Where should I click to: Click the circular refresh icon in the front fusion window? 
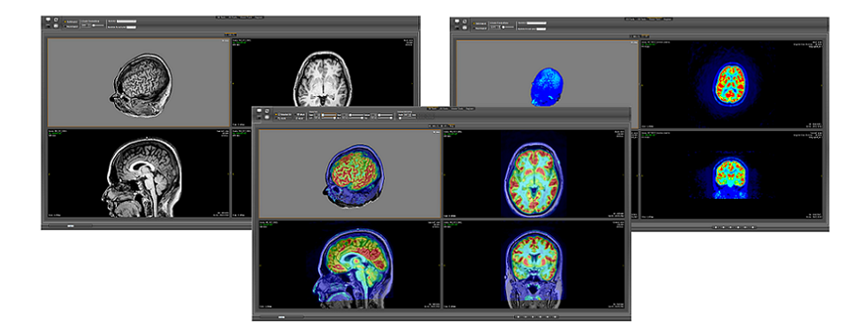point(266,110)
